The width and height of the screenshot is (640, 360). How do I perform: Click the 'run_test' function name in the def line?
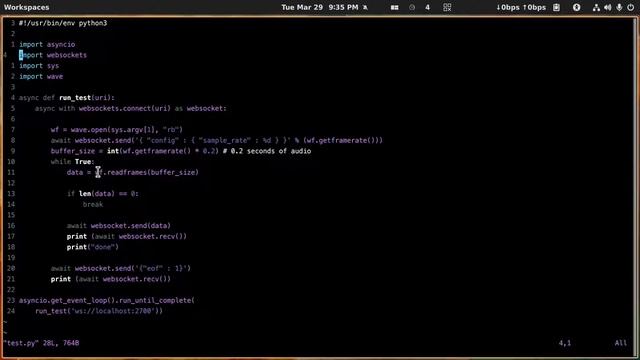pos(75,98)
